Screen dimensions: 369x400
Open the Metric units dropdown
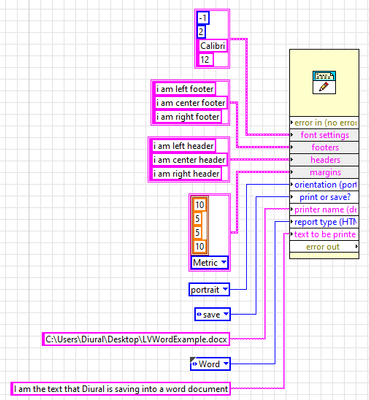pos(210,262)
